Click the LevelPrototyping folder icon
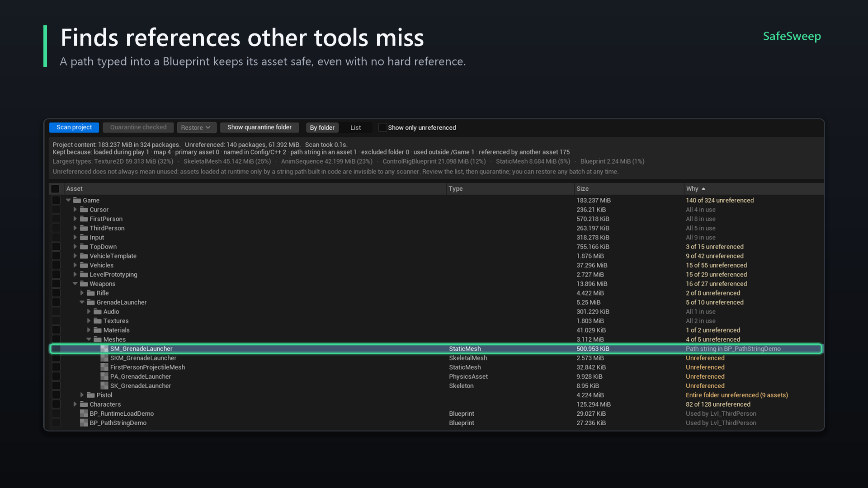868x488 pixels. coord(84,274)
